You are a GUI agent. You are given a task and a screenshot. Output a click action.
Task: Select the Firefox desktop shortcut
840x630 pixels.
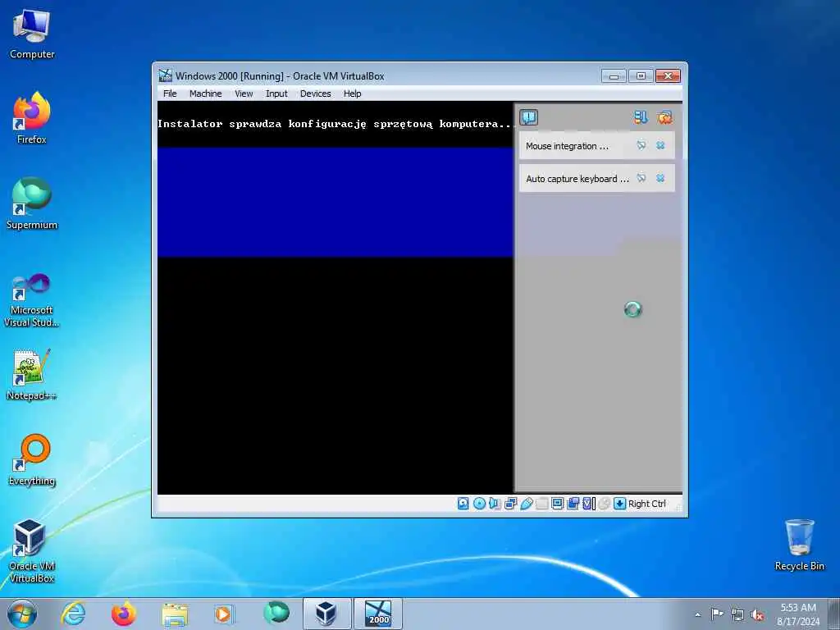coord(32,118)
